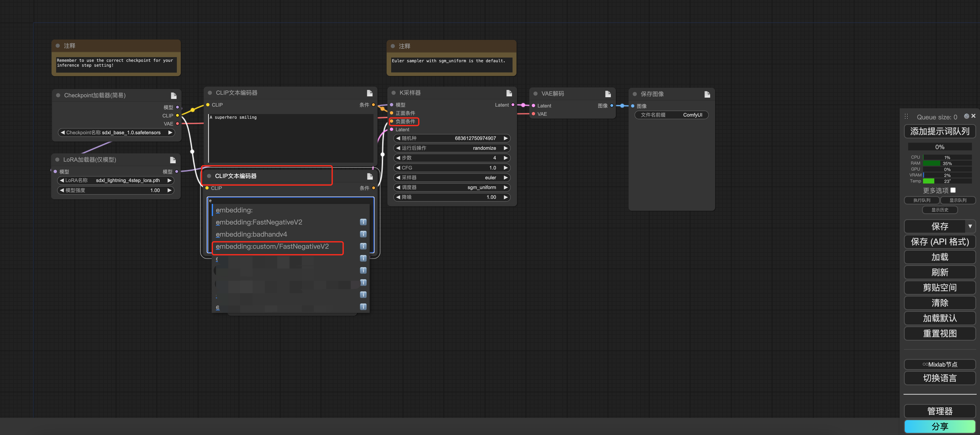The width and height of the screenshot is (980, 435).
Task: Show info for embedding:FastNegativeV2
Action: pos(363,222)
